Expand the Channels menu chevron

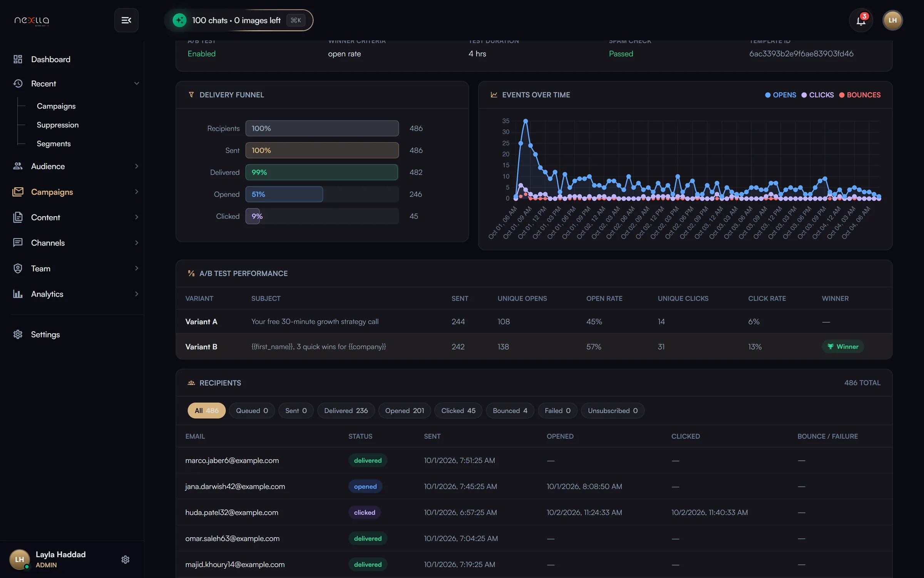[x=136, y=242]
